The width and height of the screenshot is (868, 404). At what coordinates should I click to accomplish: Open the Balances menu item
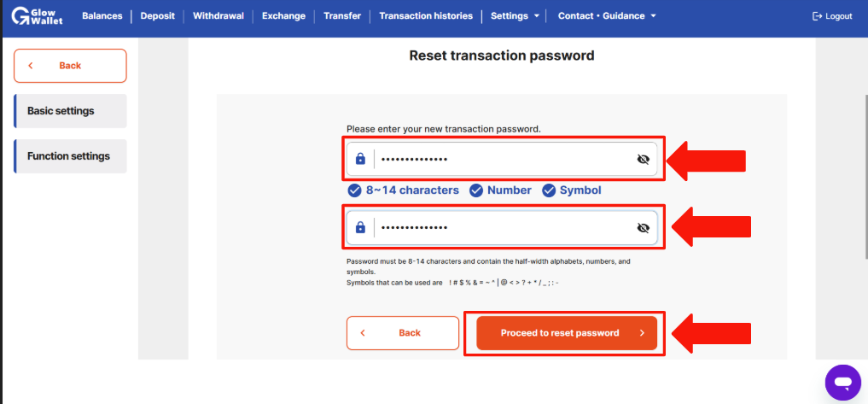click(x=102, y=16)
